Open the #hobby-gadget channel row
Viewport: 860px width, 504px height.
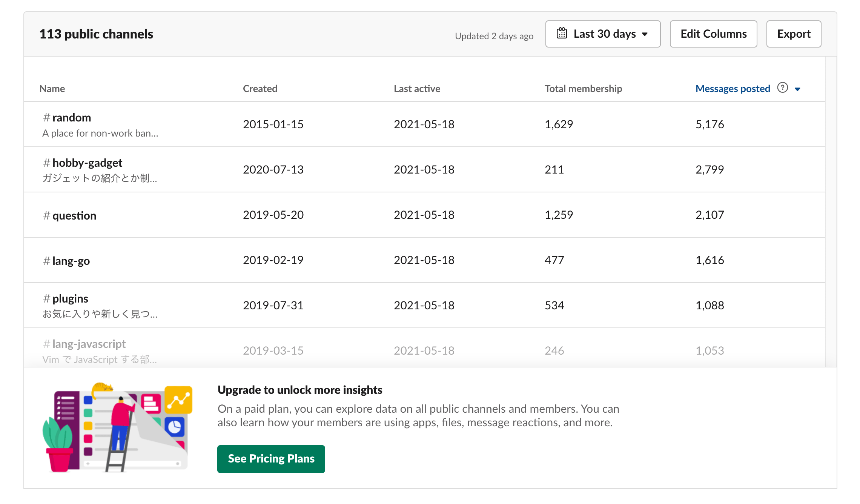[87, 163]
